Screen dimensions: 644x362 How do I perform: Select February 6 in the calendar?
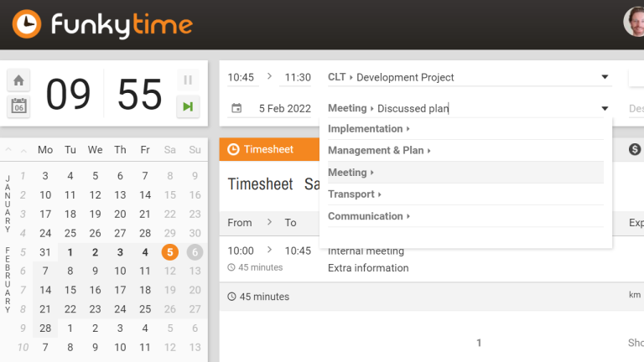point(195,252)
